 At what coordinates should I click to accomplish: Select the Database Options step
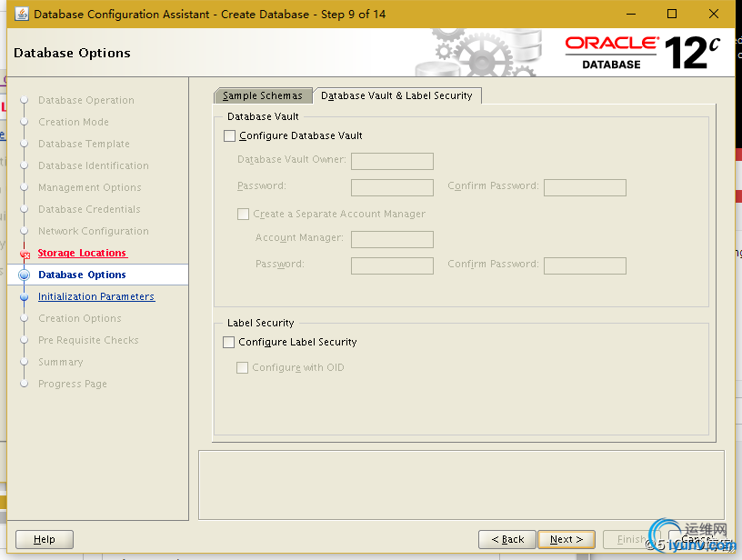click(82, 275)
